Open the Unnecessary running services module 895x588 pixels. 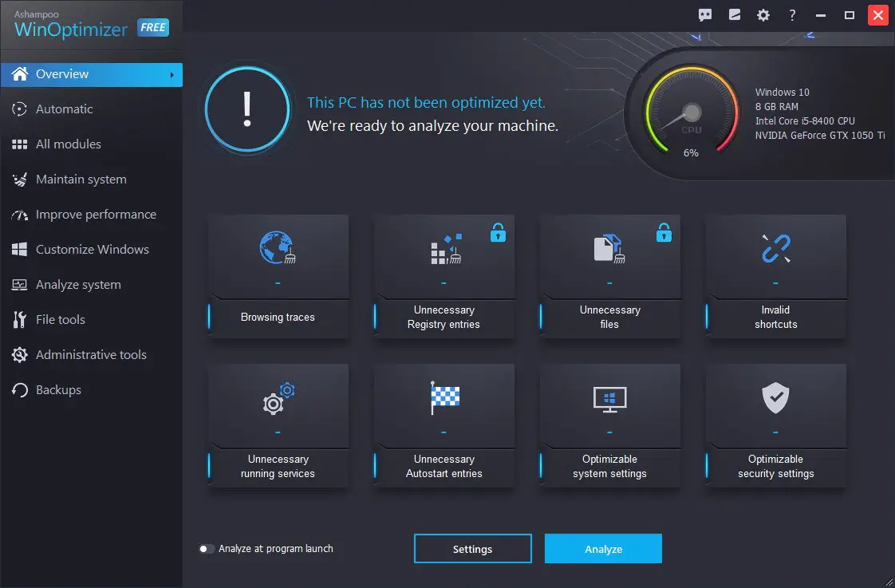point(278,425)
